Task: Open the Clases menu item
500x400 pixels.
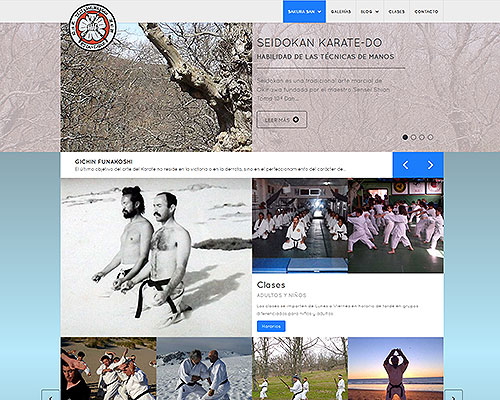Action: (x=396, y=12)
